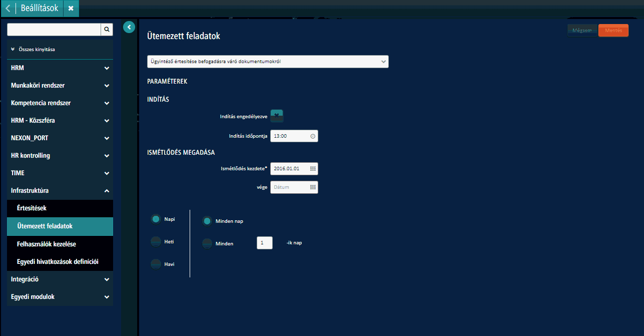Open Értesítések menu item
This screenshot has height=336, width=644.
32,208
